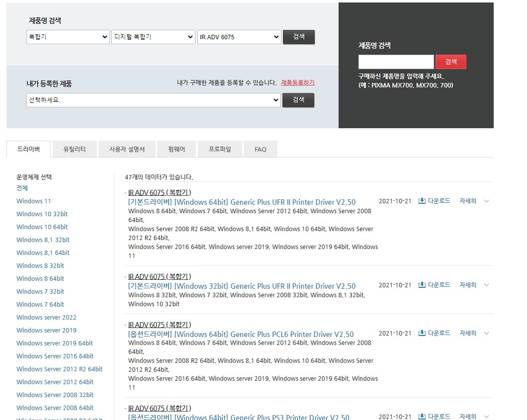Filter by Windows 8.1 64bit
This screenshot has width=527, height=420.
point(43,252)
